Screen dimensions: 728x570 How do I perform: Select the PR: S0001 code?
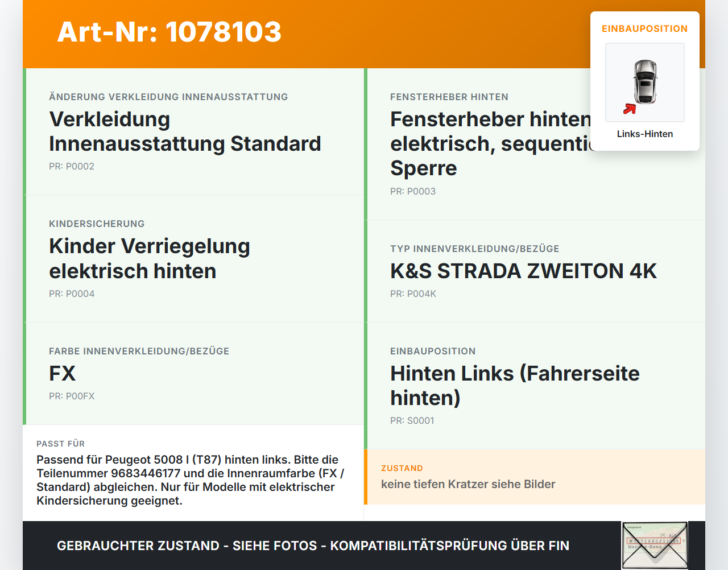click(x=412, y=420)
